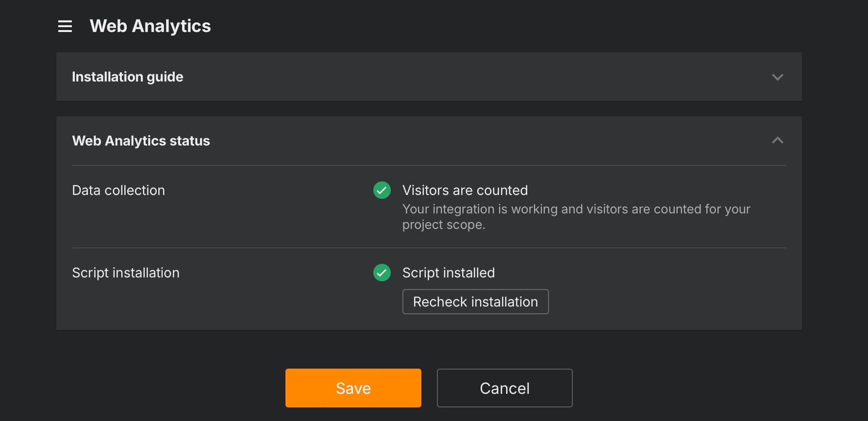
Task: Expand Installation guide using the down chevron
Action: [x=777, y=77]
